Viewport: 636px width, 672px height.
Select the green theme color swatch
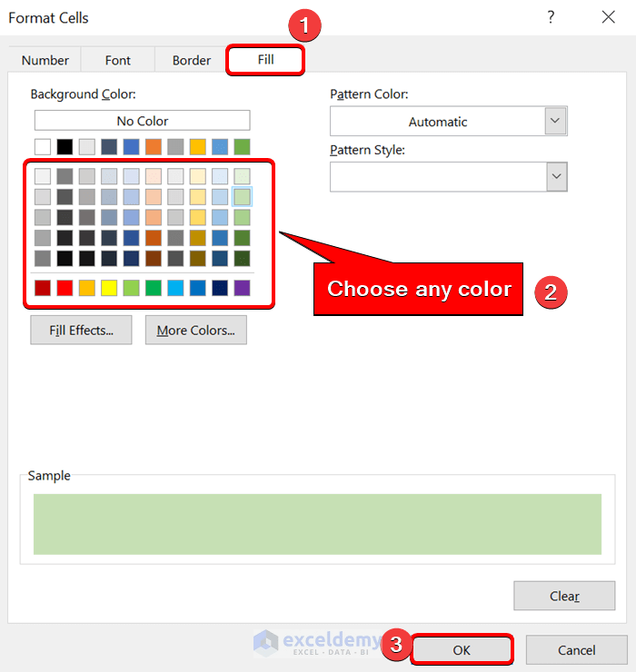point(242,147)
